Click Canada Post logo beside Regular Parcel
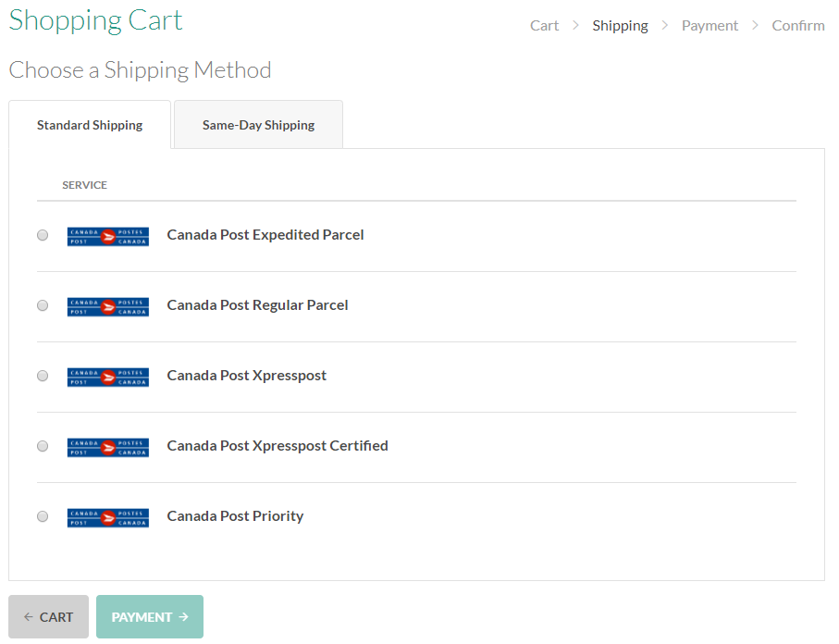The image size is (839, 644). coord(108,306)
